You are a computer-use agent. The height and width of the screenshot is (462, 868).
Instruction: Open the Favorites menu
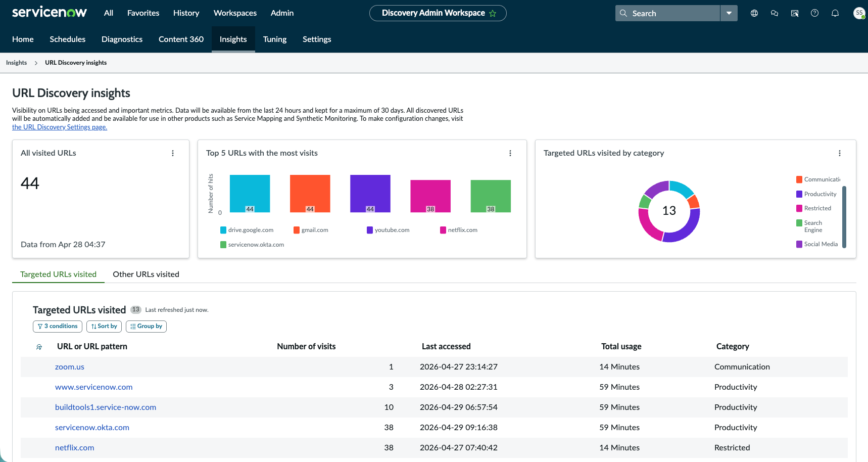(x=143, y=13)
